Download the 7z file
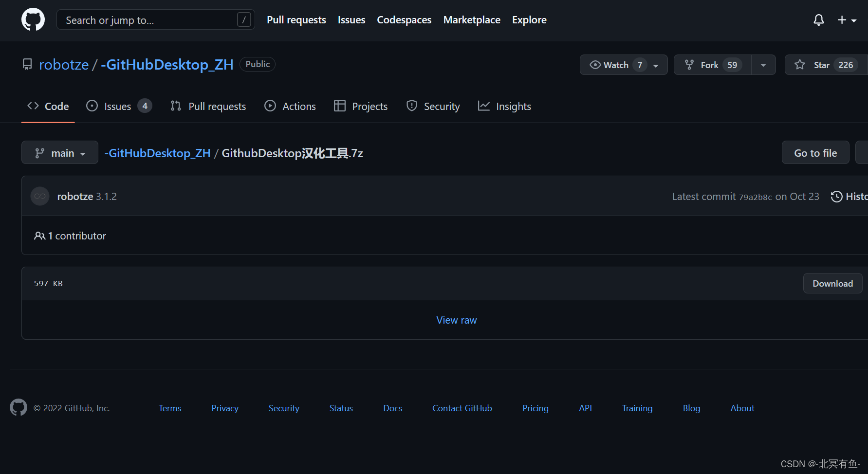 tap(832, 283)
